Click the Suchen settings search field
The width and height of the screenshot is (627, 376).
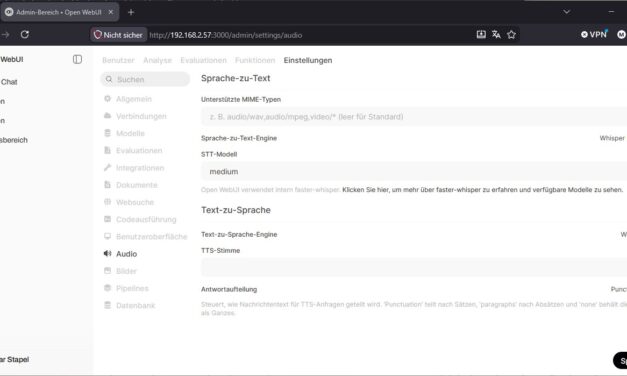click(x=145, y=79)
